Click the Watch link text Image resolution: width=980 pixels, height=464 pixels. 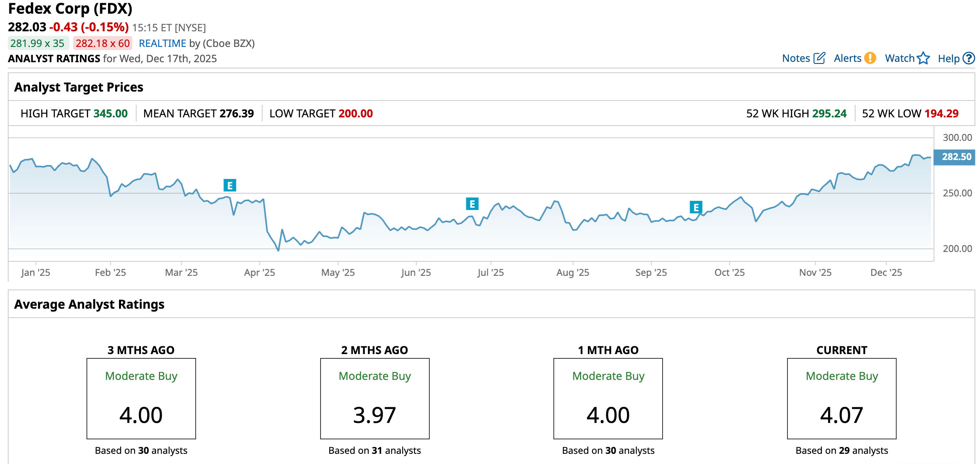(x=899, y=58)
